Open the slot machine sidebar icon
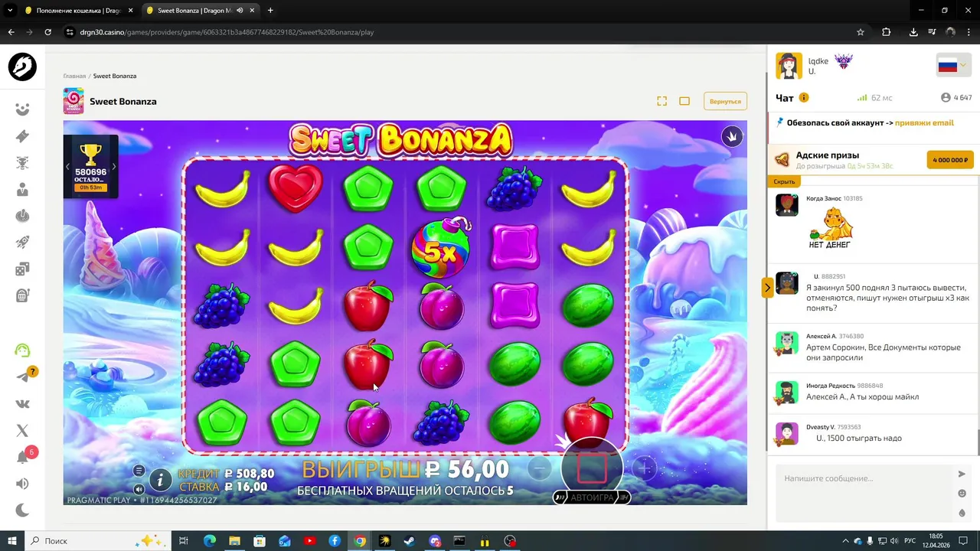 click(22, 295)
